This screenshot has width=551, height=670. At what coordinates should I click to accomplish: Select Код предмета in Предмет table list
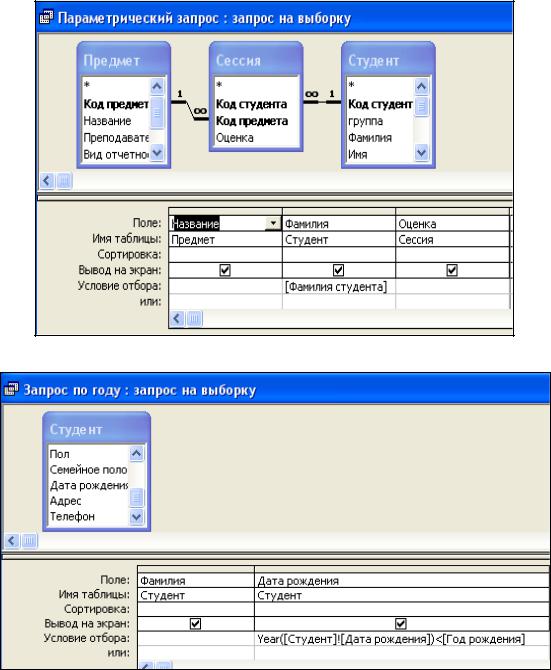click(116, 104)
